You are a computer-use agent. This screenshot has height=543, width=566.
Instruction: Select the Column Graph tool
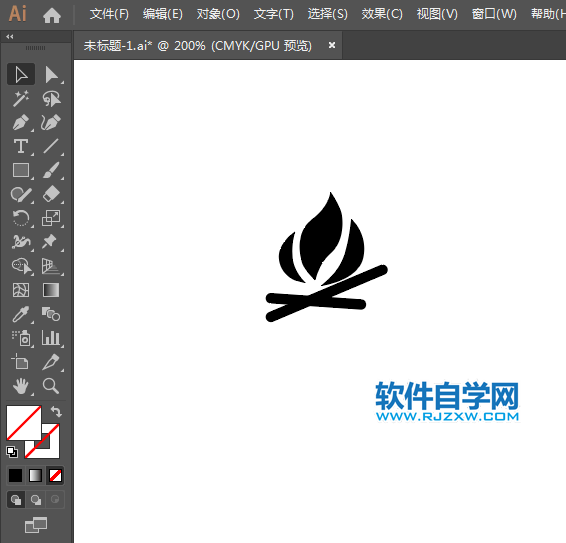51,338
